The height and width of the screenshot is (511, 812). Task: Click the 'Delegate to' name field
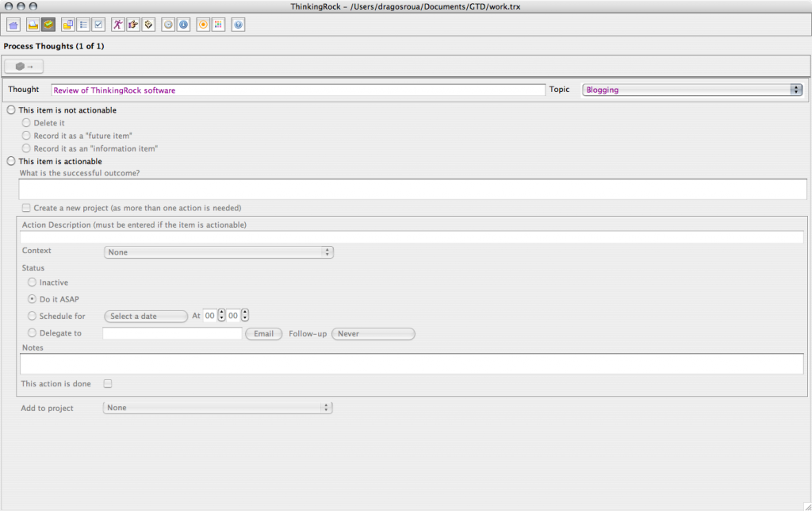pyautogui.click(x=172, y=333)
